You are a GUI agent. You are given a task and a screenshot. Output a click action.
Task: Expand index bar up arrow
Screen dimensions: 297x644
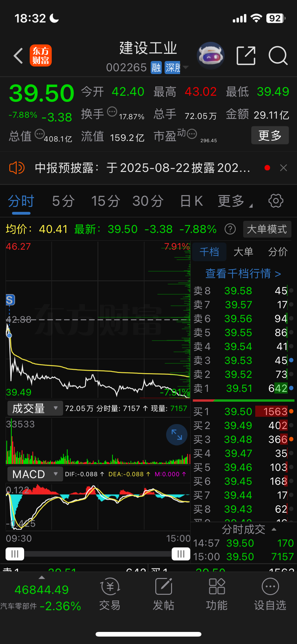tap(42, 577)
